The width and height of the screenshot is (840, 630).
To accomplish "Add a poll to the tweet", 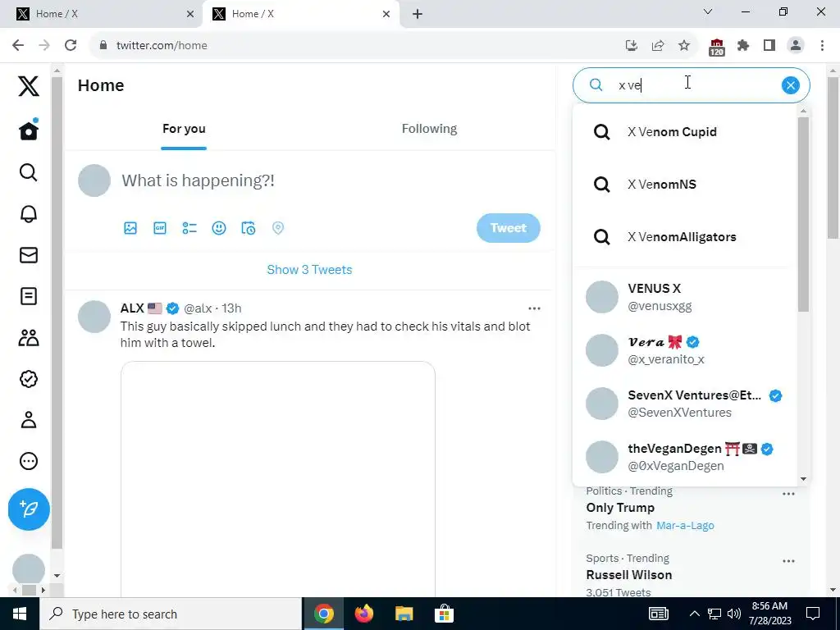I will coord(189,228).
